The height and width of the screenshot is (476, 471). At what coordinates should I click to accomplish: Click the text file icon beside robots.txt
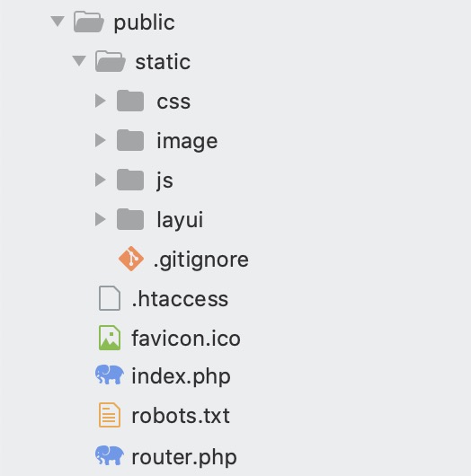click(x=110, y=415)
